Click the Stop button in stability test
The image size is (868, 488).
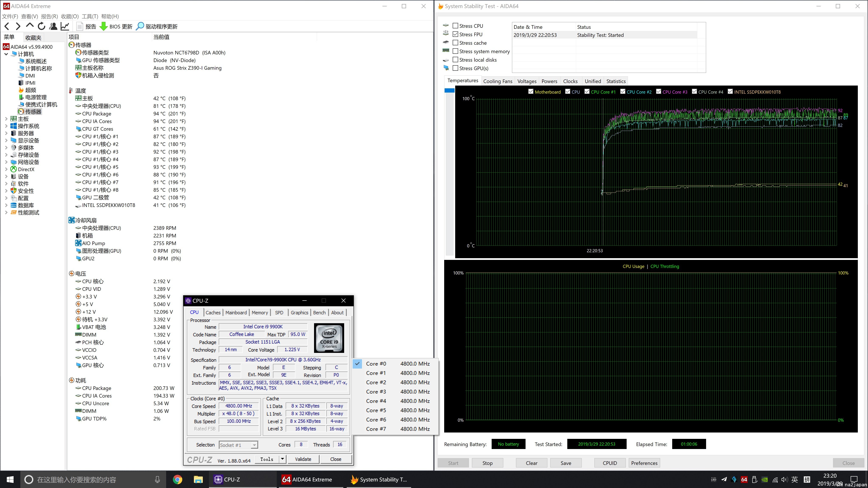click(x=487, y=463)
